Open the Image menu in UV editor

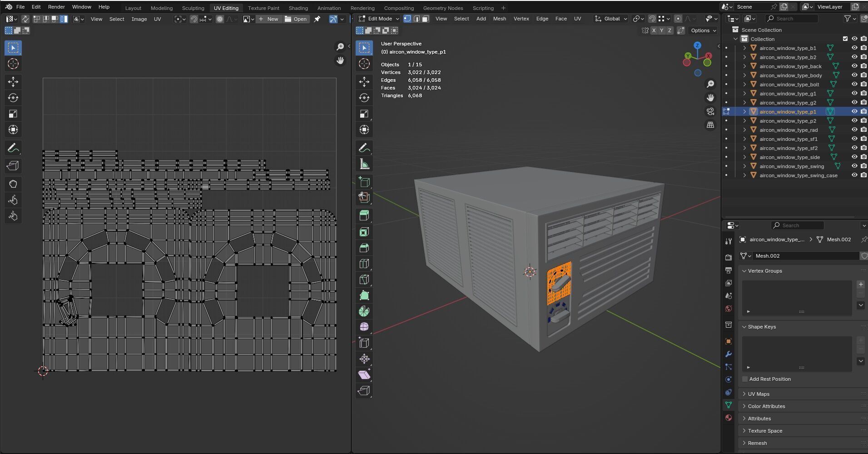[x=139, y=19]
